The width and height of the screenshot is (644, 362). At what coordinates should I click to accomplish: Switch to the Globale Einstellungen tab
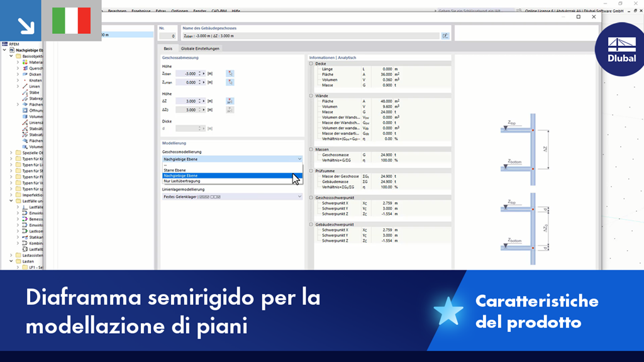pyautogui.click(x=201, y=47)
